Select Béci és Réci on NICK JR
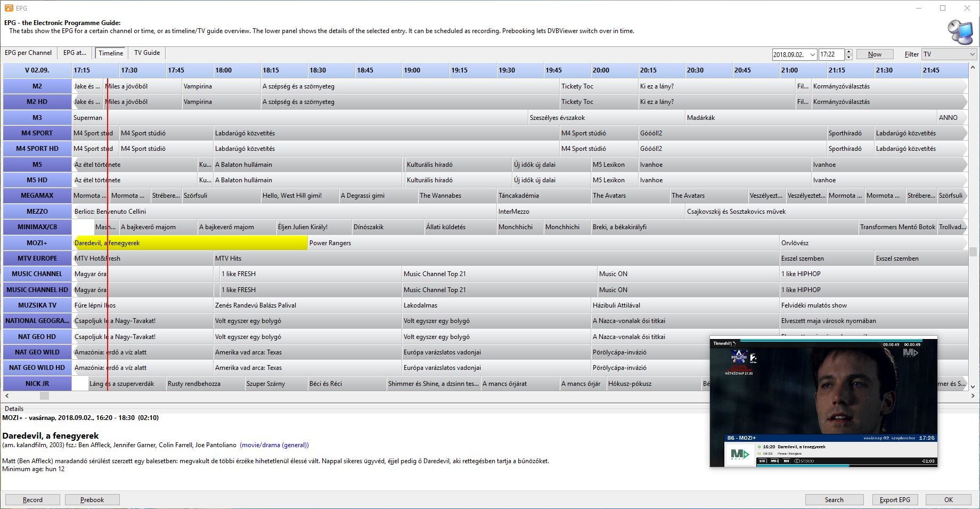The image size is (980, 509). point(347,384)
